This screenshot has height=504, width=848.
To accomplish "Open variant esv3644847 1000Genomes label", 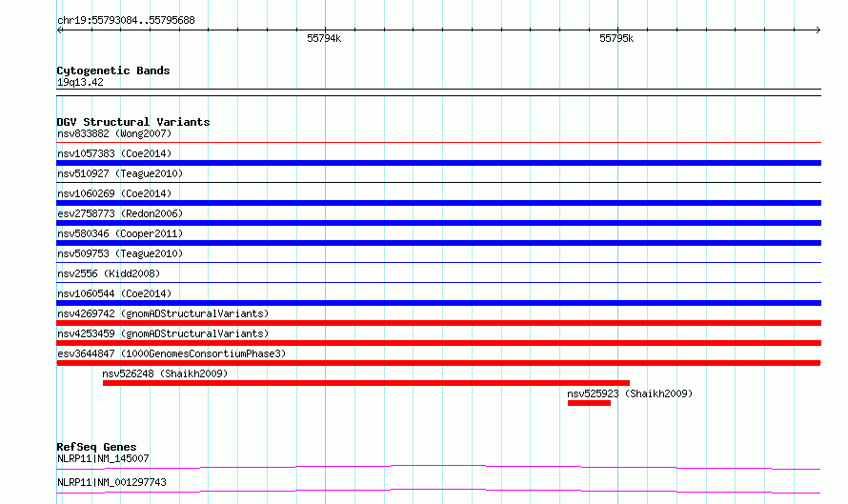I will (x=172, y=353).
